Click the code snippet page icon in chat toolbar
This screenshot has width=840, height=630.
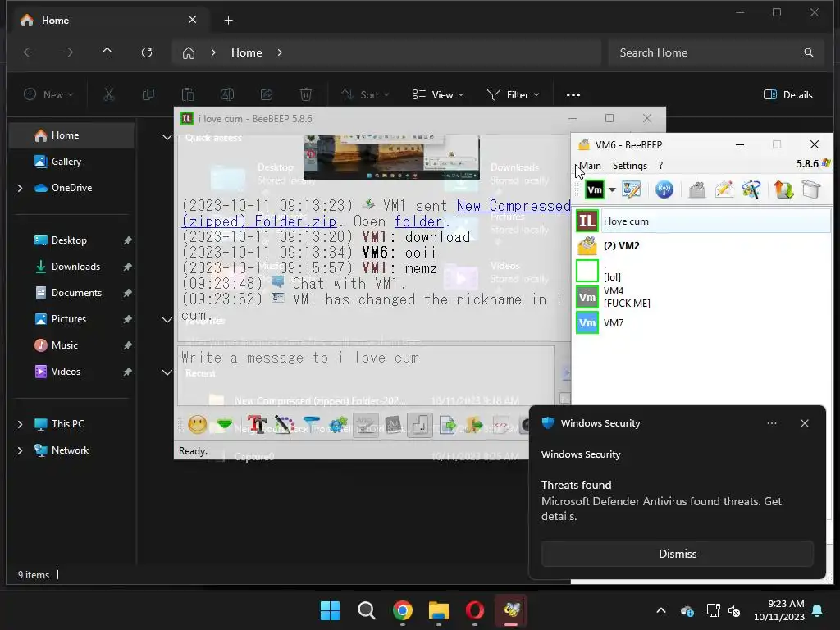501,426
